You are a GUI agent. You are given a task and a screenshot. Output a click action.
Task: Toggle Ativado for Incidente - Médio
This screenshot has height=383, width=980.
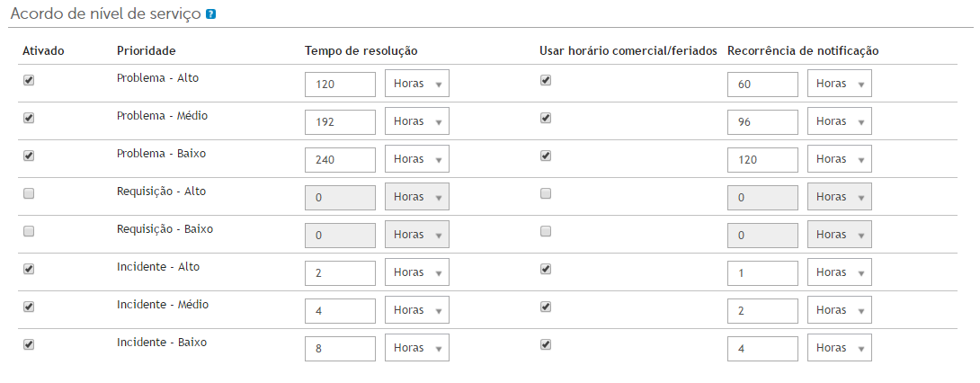(28, 307)
